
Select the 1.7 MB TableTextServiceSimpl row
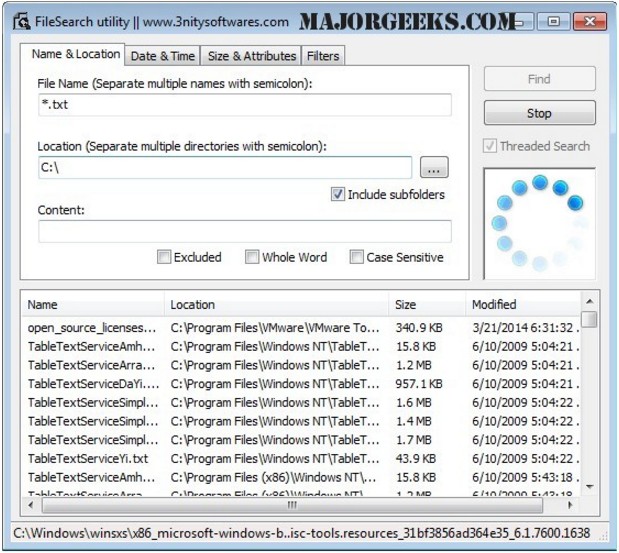(302, 440)
